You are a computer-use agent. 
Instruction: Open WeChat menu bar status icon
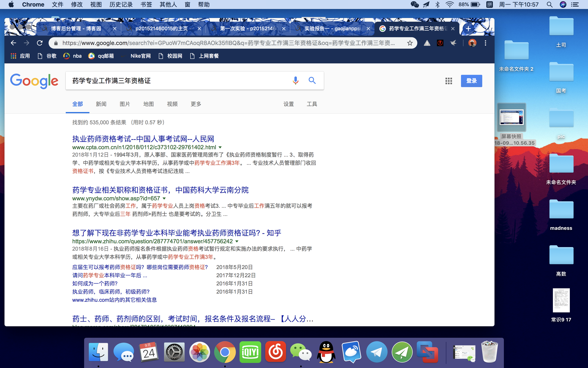(x=414, y=5)
